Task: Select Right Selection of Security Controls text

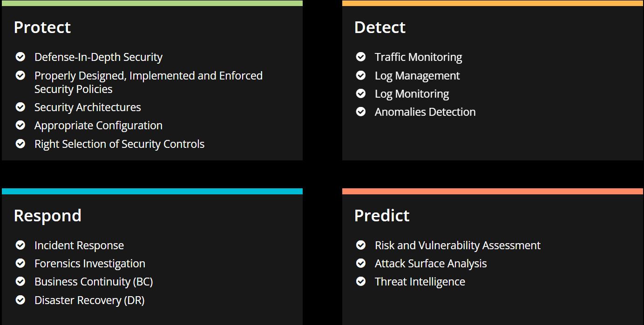Action: [x=119, y=144]
